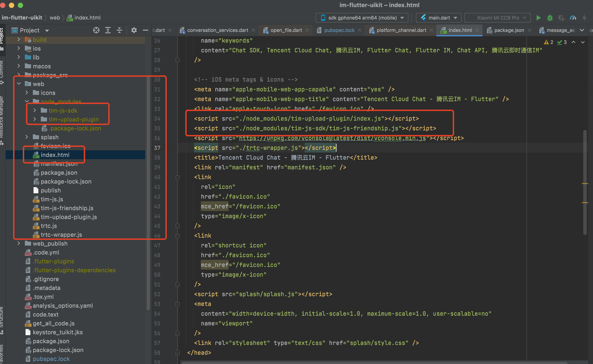Start debugging with the bug icon
The height and width of the screenshot is (364, 593).
[550, 18]
